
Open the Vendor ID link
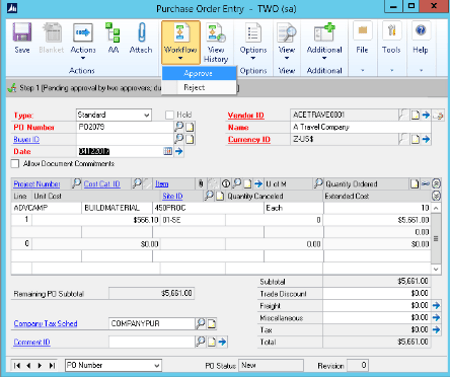coord(246,115)
